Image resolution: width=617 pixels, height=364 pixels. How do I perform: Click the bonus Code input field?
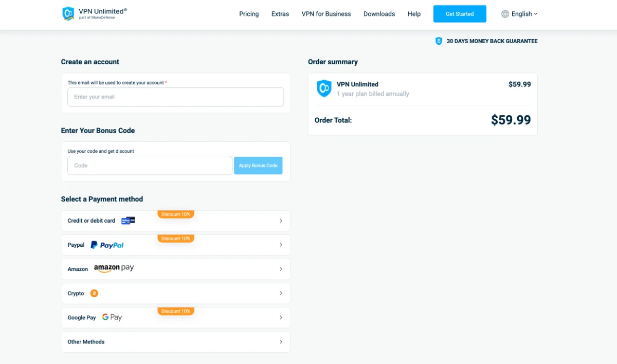tap(149, 165)
